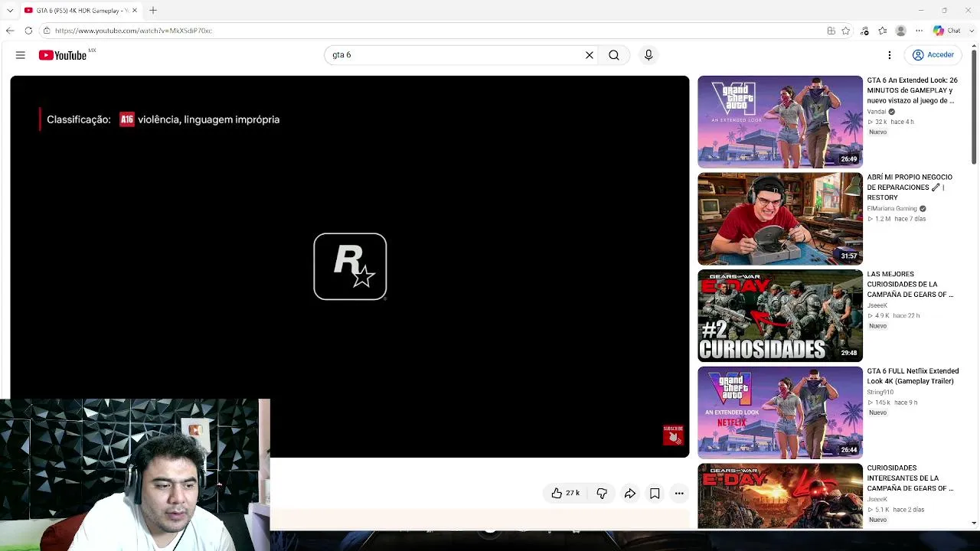
Task: Open more actions menu below the video
Action: pos(679,494)
